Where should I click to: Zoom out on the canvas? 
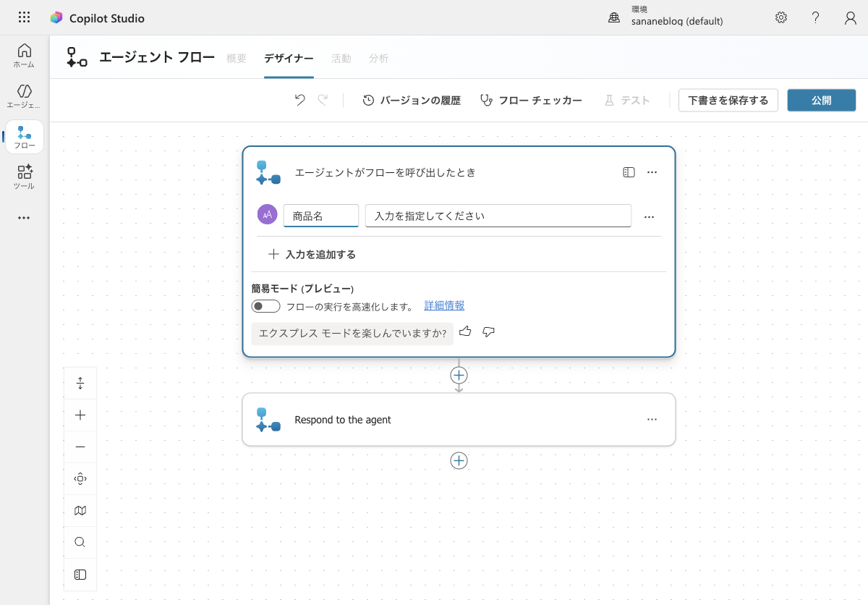point(80,447)
